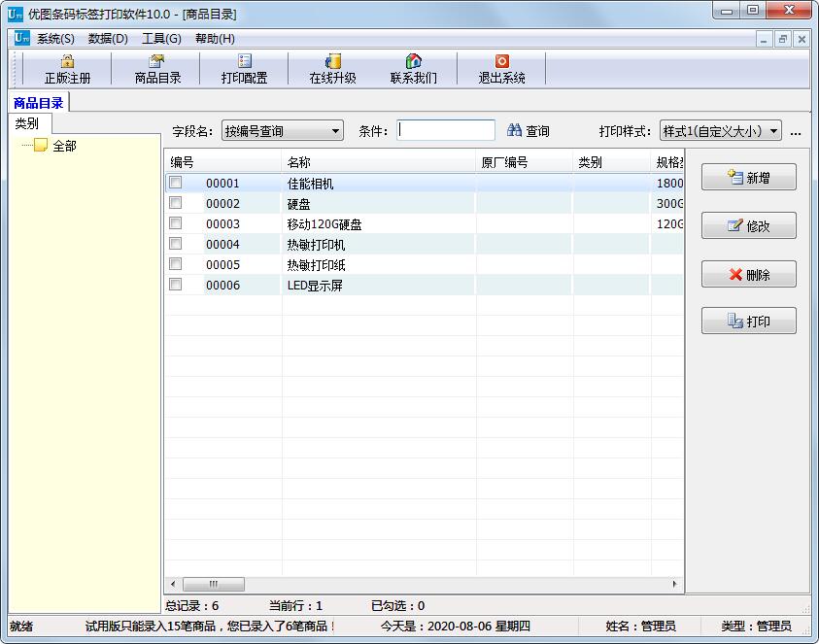Sort by the 名称 column header
The image size is (819, 644).
[x=379, y=162]
